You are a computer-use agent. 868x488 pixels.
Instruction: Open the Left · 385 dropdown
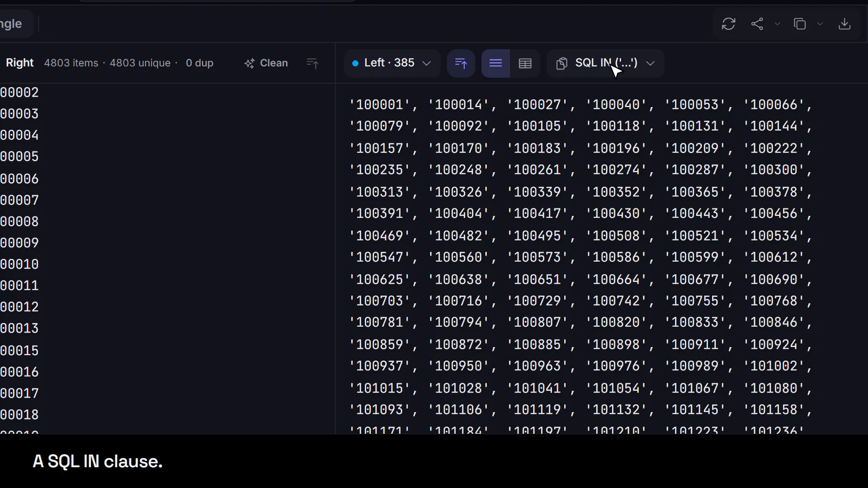(x=392, y=63)
